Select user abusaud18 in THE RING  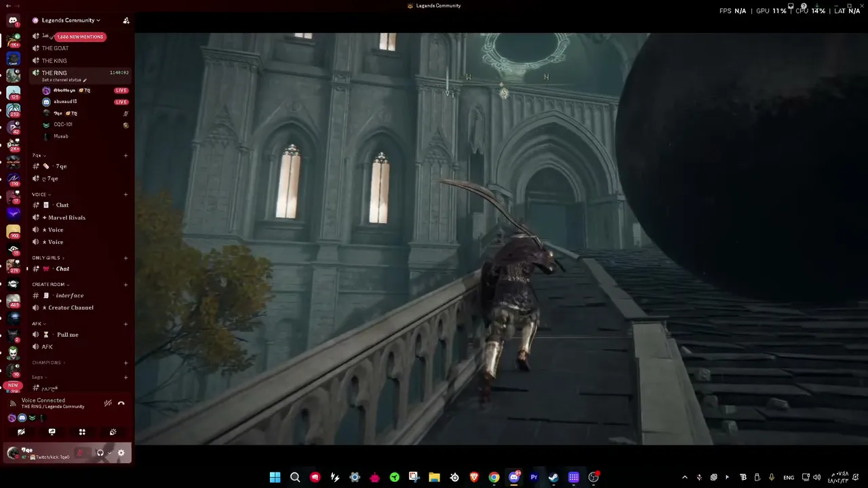tap(65, 102)
